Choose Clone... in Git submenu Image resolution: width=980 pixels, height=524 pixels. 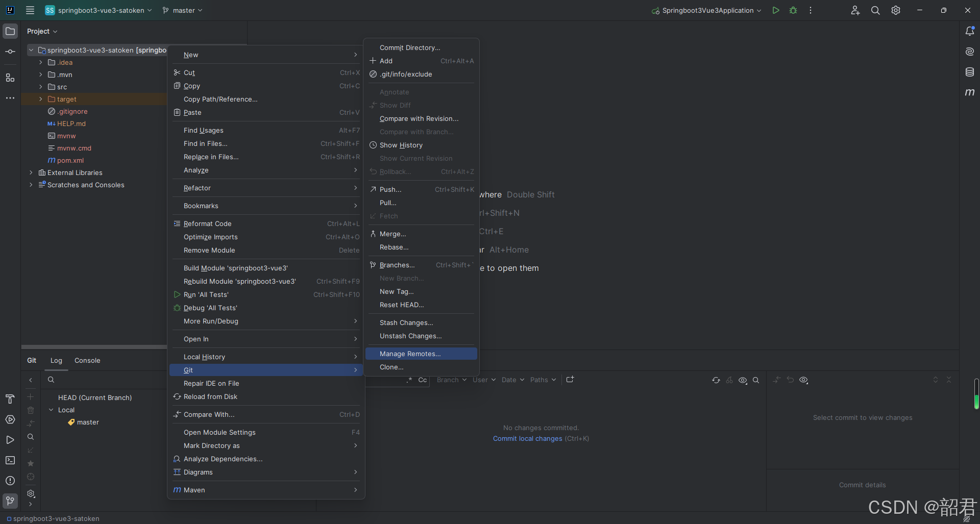point(421,367)
